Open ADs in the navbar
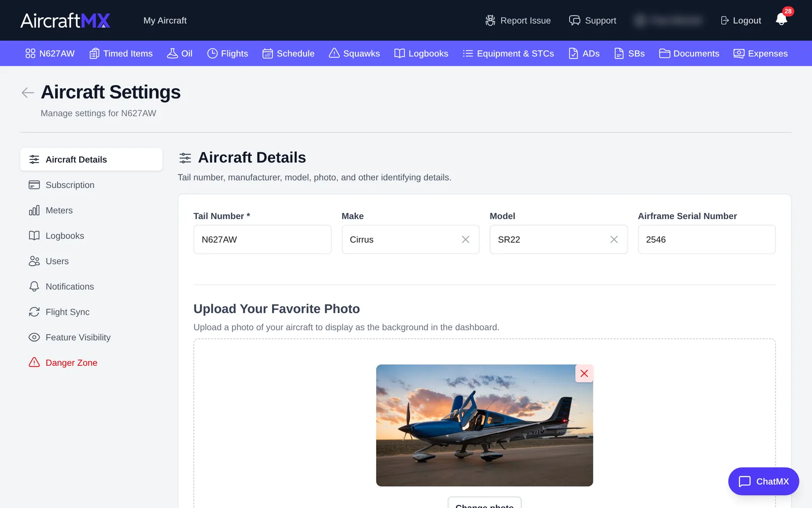812x508 pixels. click(x=584, y=53)
